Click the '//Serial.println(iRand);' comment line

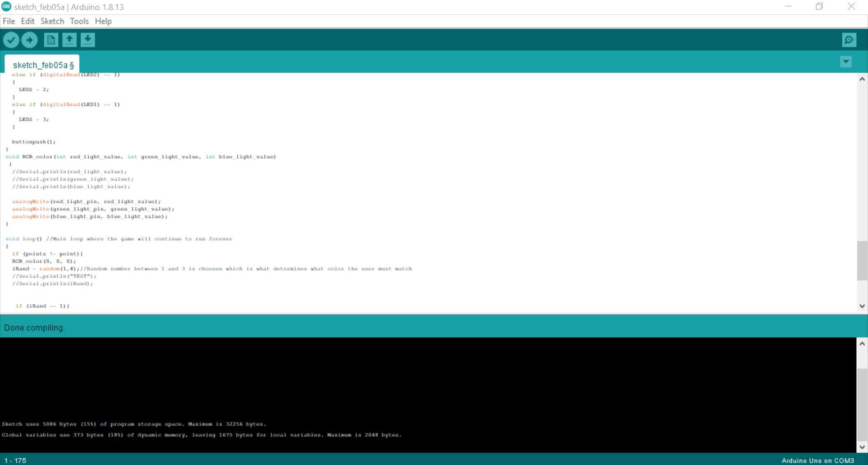tap(52, 284)
